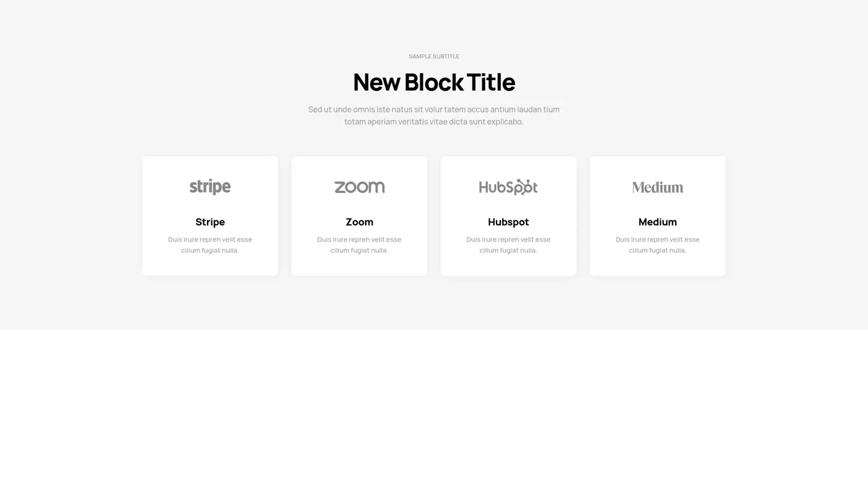Click the empty white area below the block
Viewport: 868px width, 489px height.
tap(434, 410)
